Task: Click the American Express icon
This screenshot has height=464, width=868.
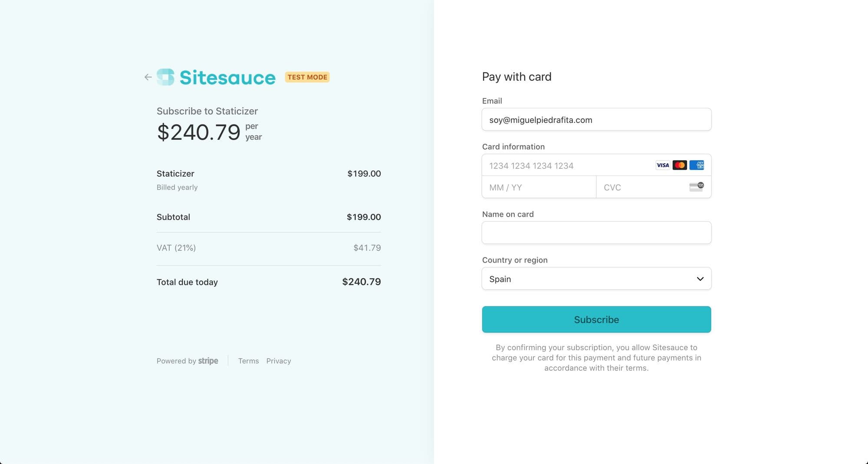Action: pyautogui.click(x=697, y=165)
